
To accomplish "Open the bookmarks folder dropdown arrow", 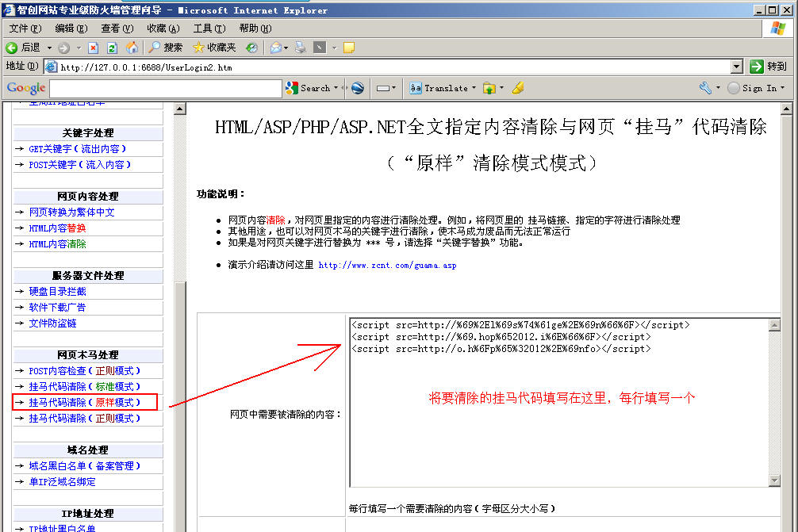I will 502,88.
